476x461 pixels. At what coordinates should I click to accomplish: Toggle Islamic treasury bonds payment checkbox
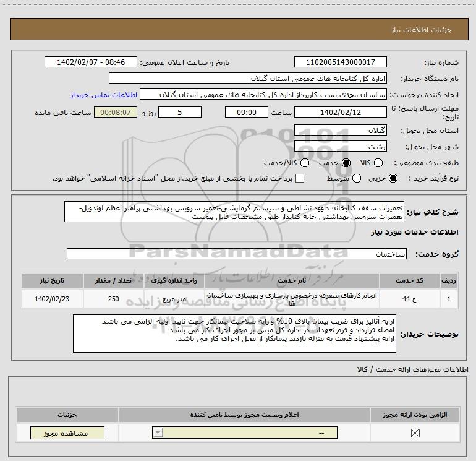click(x=300, y=178)
